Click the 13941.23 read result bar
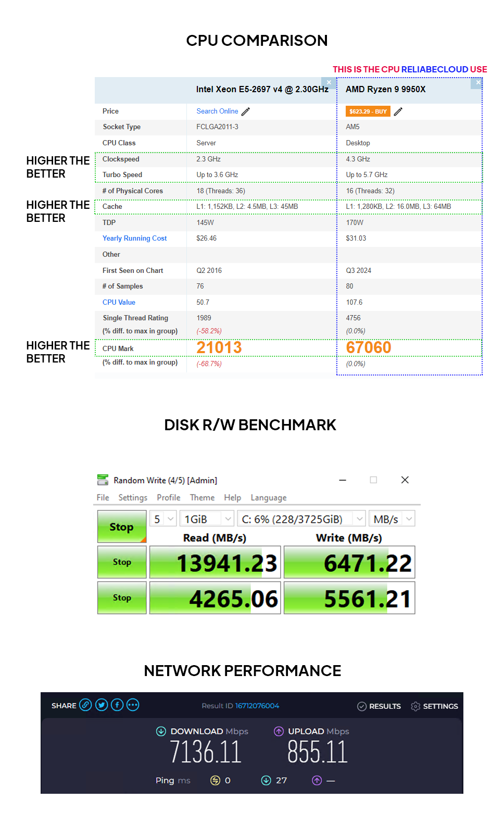The width and height of the screenshot is (504, 837). point(215,563)
